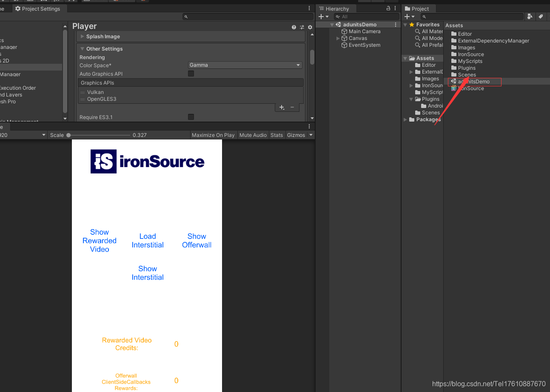Open the Hierarchy create plus dropdown
This screenshot has width=550, height=392.
pos(323,17)
